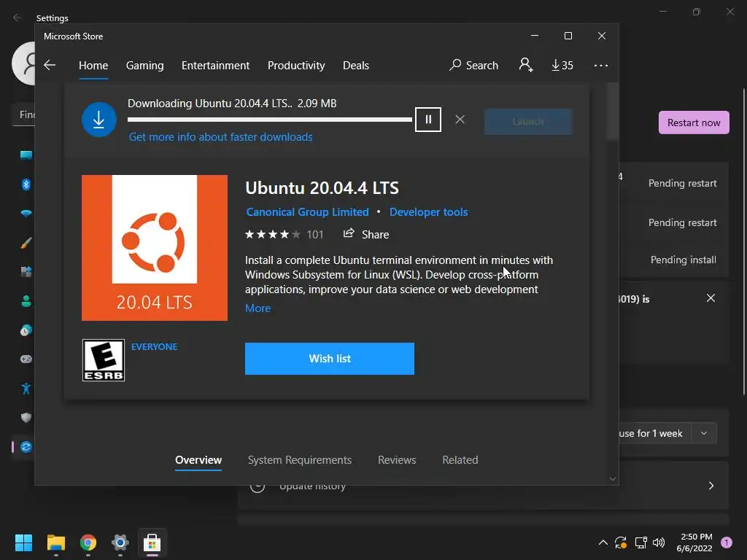
Task: Open Time & language in Settings sidebar
Action: coord(26,330)
